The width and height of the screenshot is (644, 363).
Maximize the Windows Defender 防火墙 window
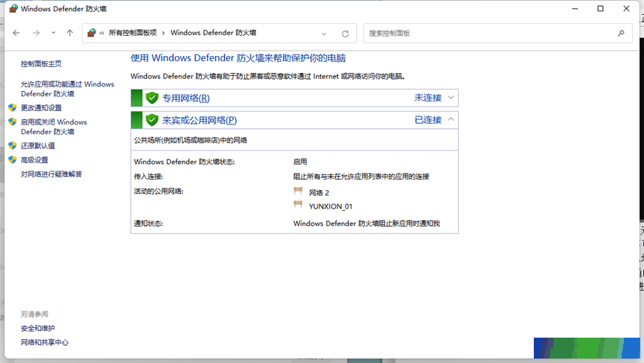pos(601,9)
